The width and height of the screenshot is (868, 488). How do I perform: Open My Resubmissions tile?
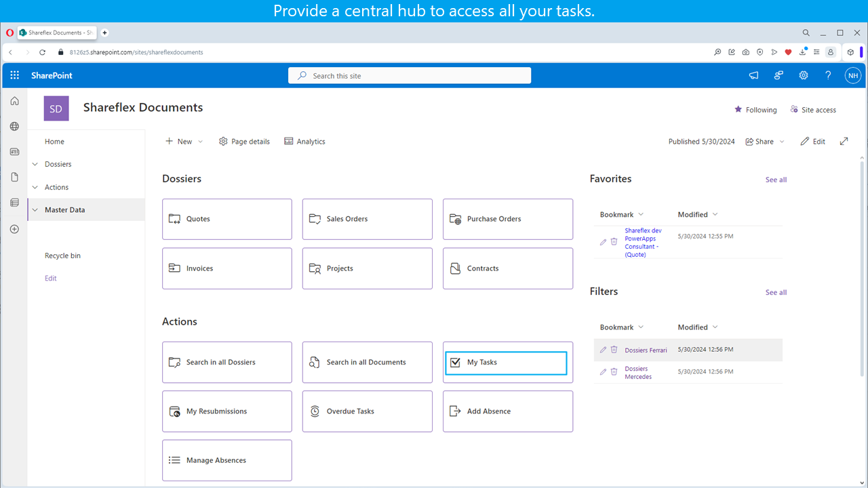click(x=227, y=411)
